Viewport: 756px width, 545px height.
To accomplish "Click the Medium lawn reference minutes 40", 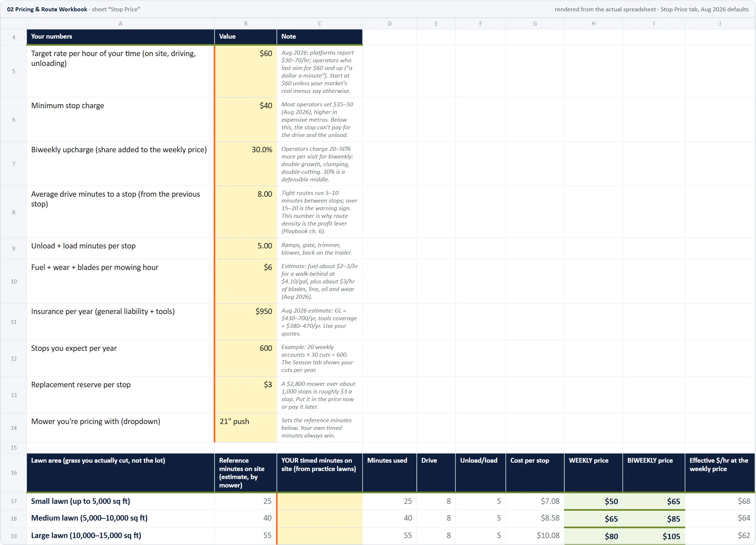I will (246, 518).
